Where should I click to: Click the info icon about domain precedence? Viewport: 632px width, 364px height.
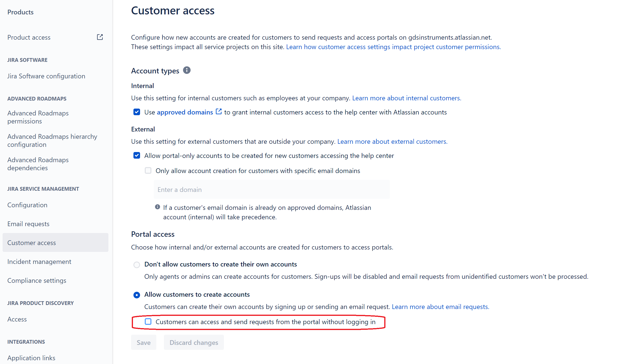(157, 207)
